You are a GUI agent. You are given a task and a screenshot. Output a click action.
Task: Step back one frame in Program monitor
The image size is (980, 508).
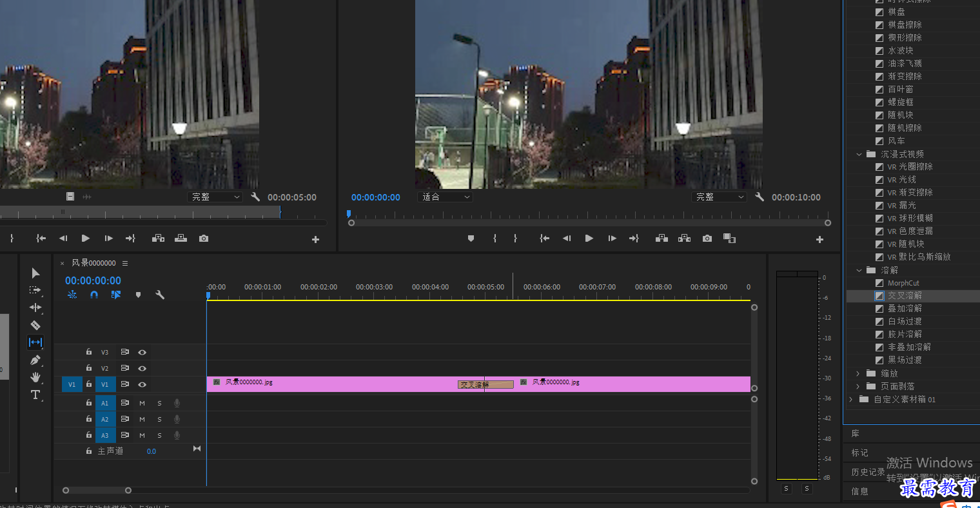click(x=567, y=239)
